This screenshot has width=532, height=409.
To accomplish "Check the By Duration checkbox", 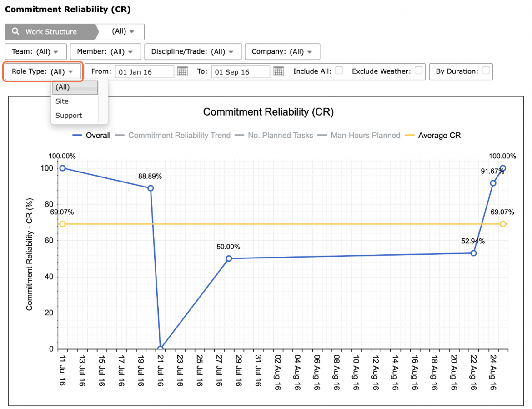I will (x=486, y=70).
